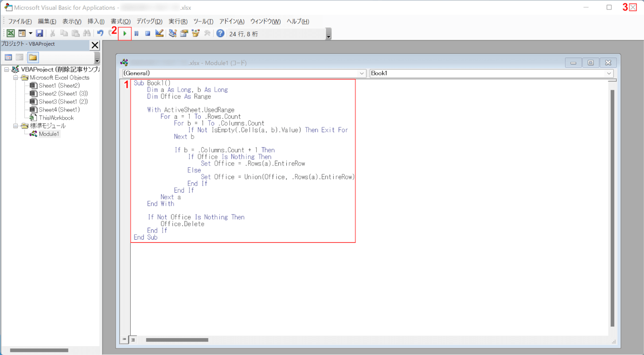Open the 書式(O) menu
The image size is (644, 355).
click(121, 21)
